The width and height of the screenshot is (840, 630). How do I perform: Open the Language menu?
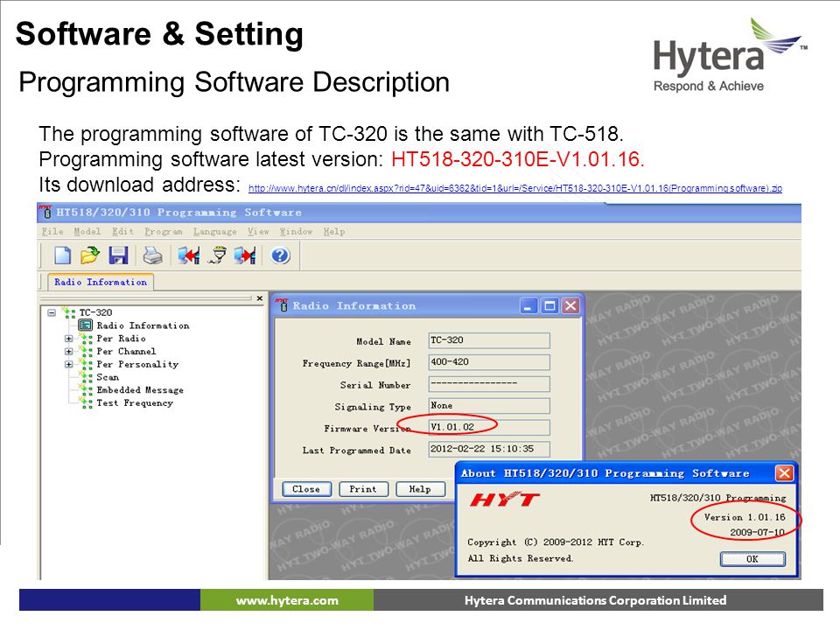coord(215,231)
